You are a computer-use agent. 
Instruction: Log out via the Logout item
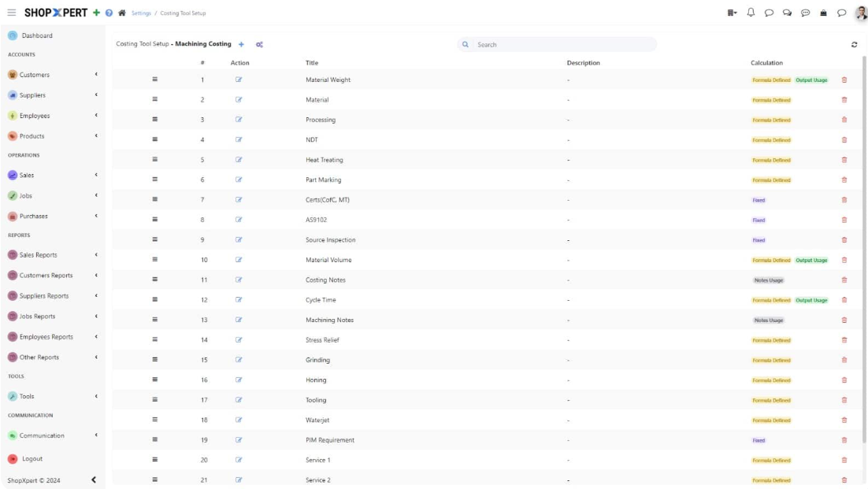[x=32, y=459]
